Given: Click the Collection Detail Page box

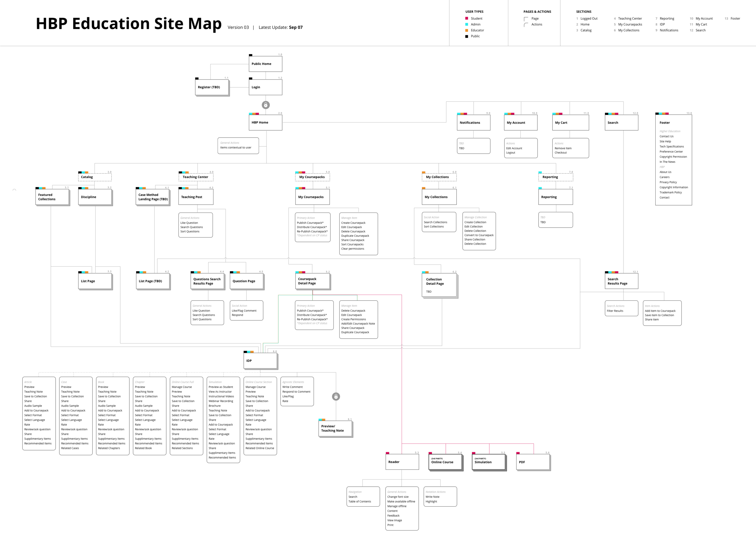Looking at the screenshot, I should [439, 285].
